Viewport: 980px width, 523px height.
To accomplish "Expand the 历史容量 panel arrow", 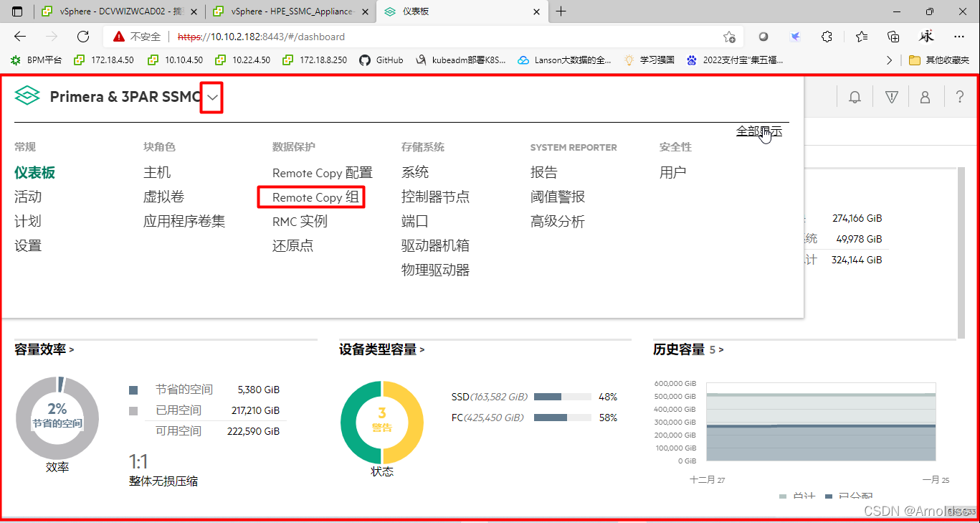I will pos(721,350).
